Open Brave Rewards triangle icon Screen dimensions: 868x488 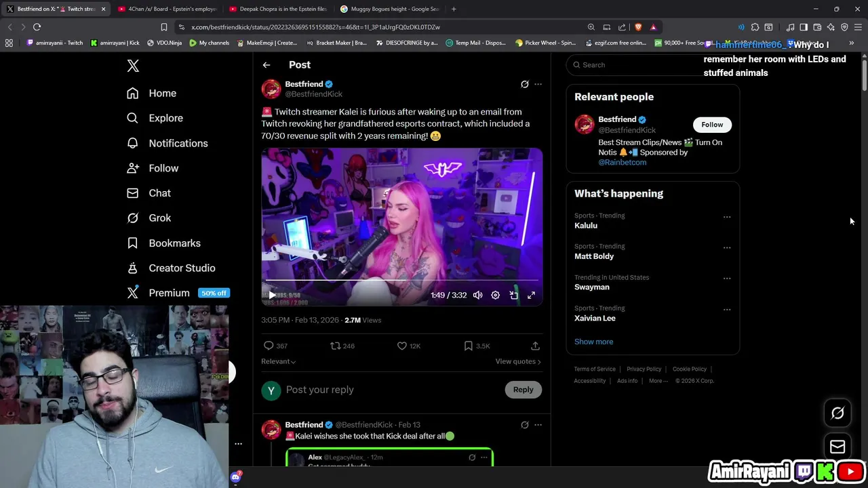[653, 27]
